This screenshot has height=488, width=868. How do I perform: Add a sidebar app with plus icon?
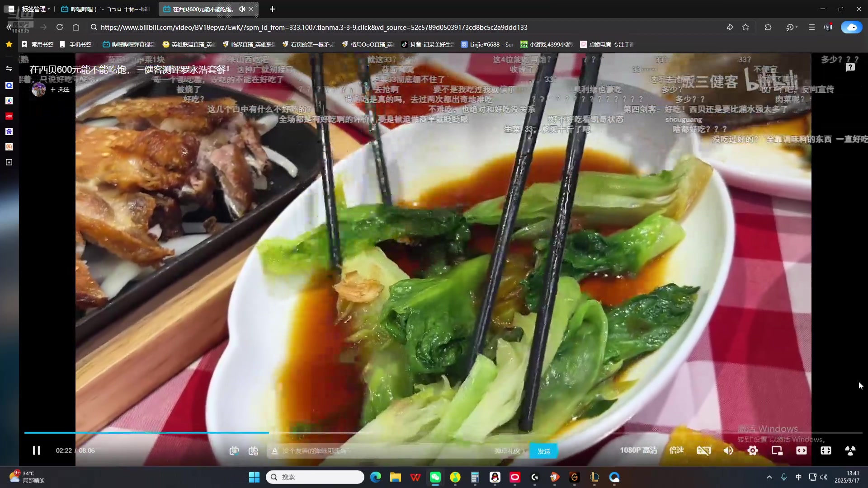pyautogui.click(x=9, y=162)
